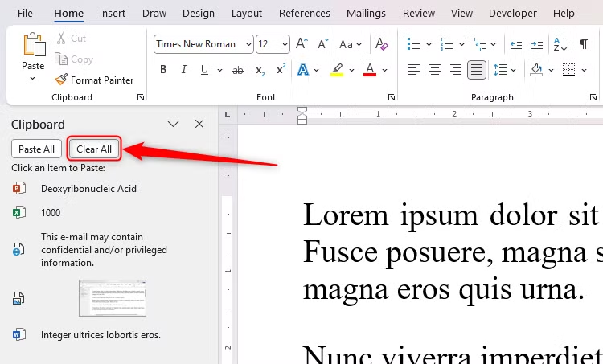Paste the Integer ultrices lobortis eros item
This screenshot has height=364, width=603.
click(x=100, y=335)
